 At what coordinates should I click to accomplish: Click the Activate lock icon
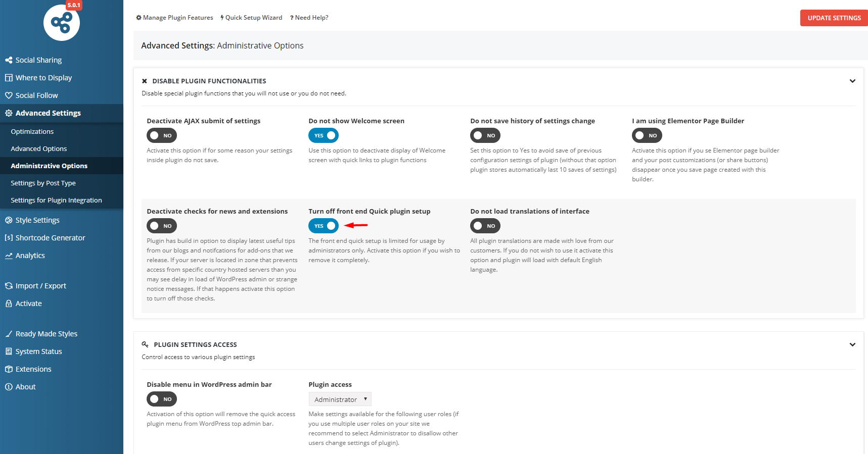coord(9,304)
